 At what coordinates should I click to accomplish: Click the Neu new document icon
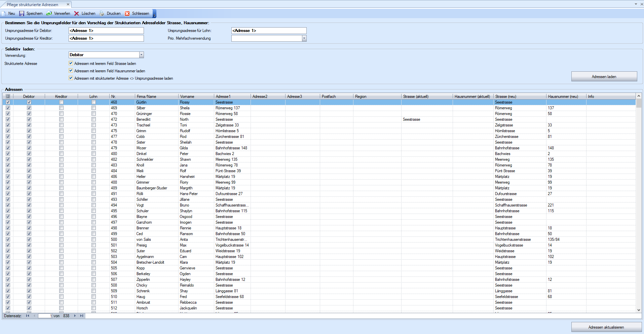pyautogui.click(x=4, y=13)
